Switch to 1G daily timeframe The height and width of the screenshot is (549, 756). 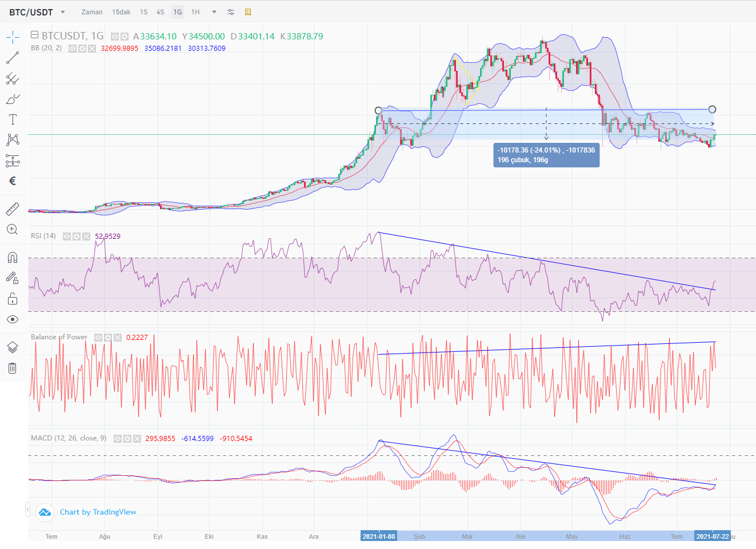point(178,12)
